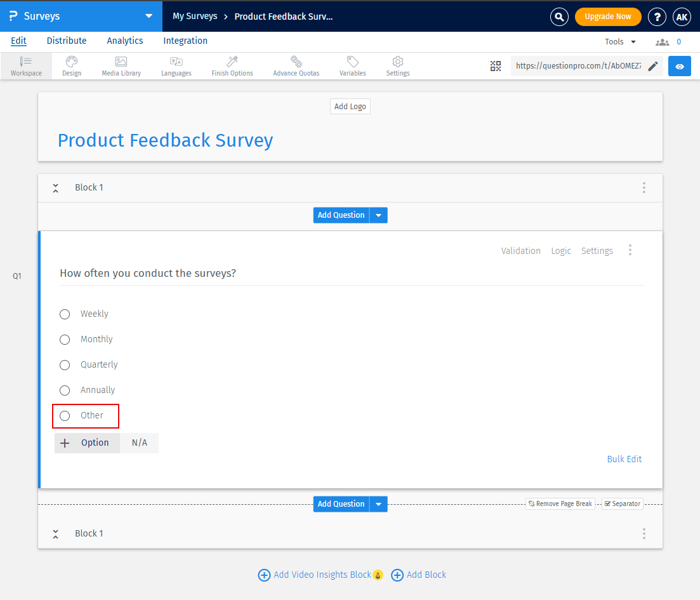The height and width of the screenshot is (600, 700).
Task: Switch to the Analytics tab
Action: click(x=124, y=41)
